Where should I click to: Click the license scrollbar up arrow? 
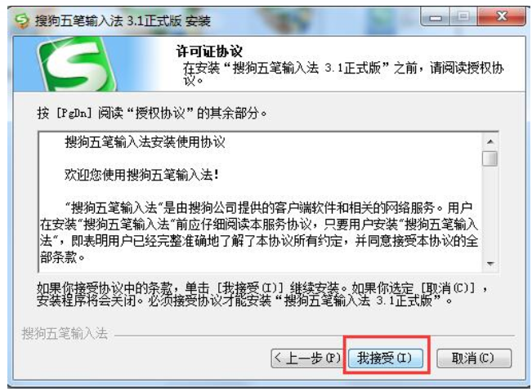(490, 142)
